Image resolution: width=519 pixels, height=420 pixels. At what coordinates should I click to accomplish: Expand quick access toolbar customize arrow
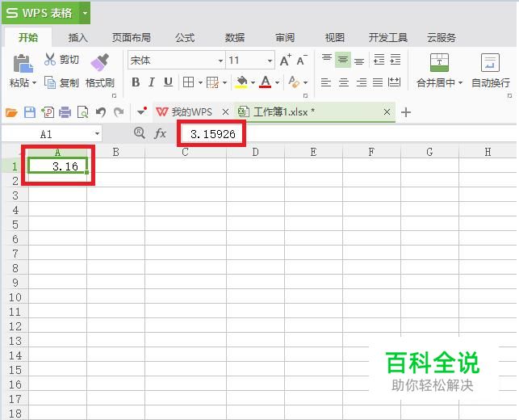pyautogui.click(x=142, y=111)
